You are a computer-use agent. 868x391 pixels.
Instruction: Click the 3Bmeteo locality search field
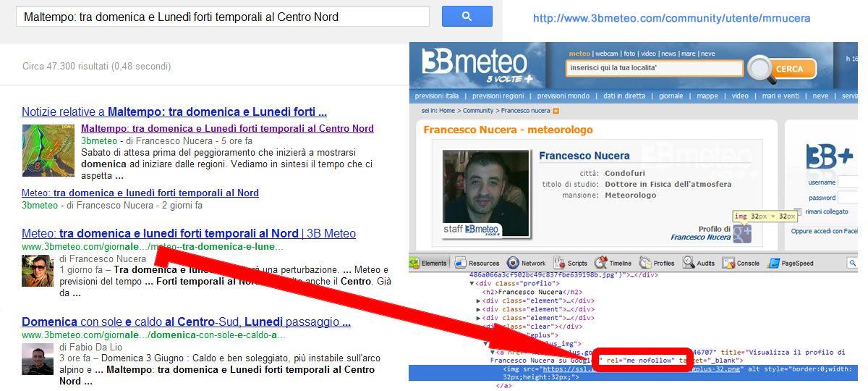coord(654,69)
